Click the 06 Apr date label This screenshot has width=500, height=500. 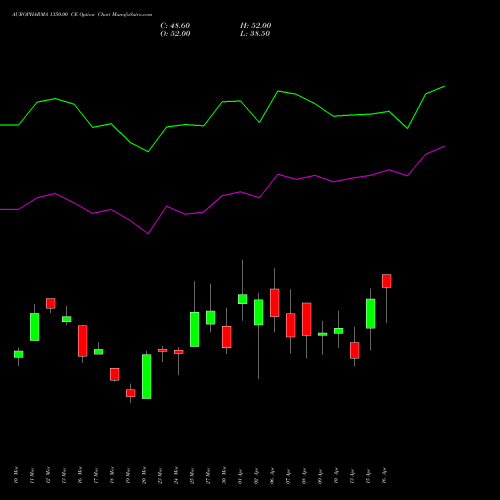pyautogui.click(x=272, y=476)
